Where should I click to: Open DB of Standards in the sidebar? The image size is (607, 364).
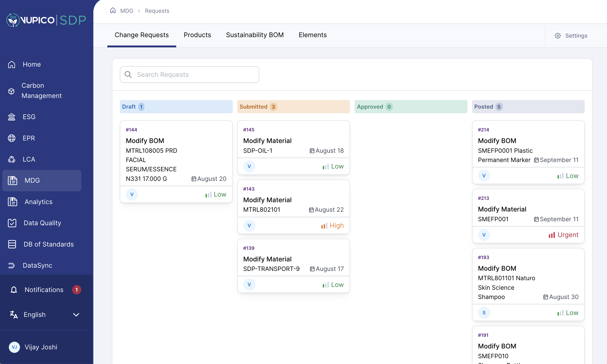tap(42, 244)
